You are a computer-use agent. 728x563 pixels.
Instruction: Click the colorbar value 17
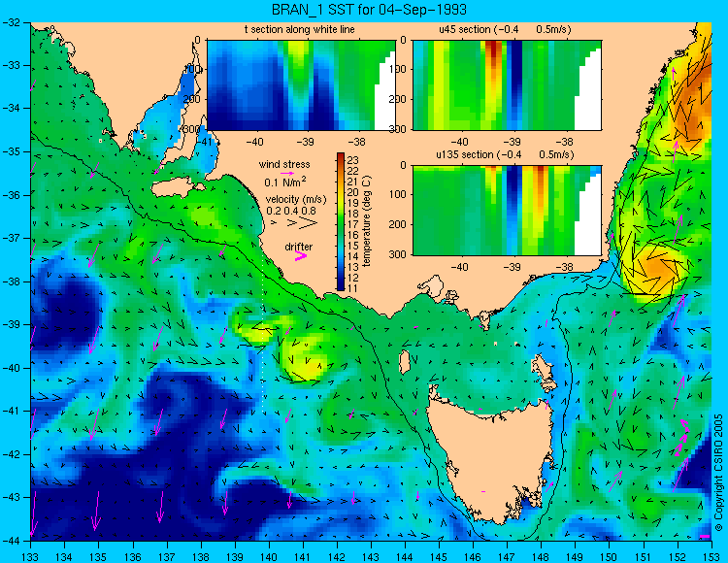click(353, 224)
